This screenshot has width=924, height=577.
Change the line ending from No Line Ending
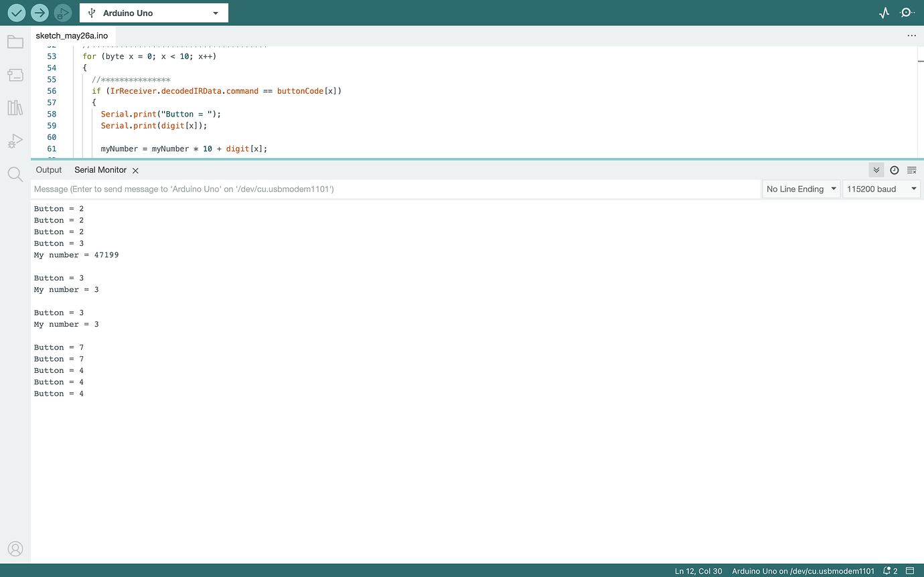coord(801,188)
